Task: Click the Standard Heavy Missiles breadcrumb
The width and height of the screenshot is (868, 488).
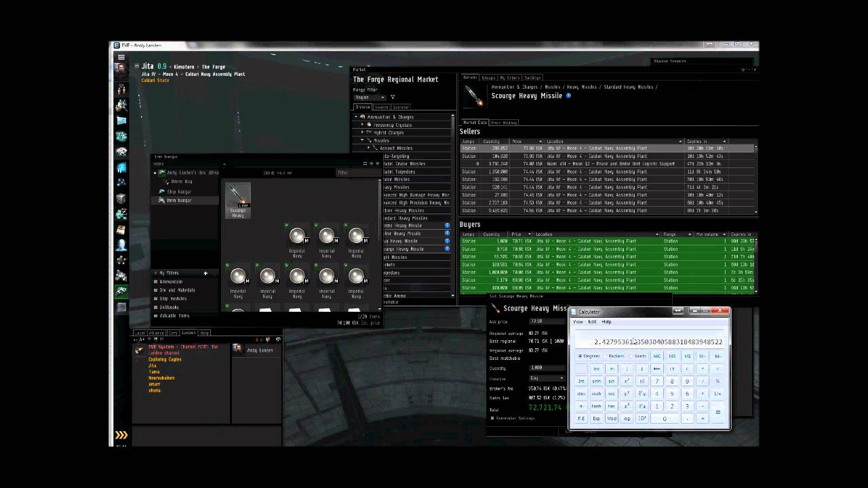Action: pyautogui.click(x=627, y=87)
